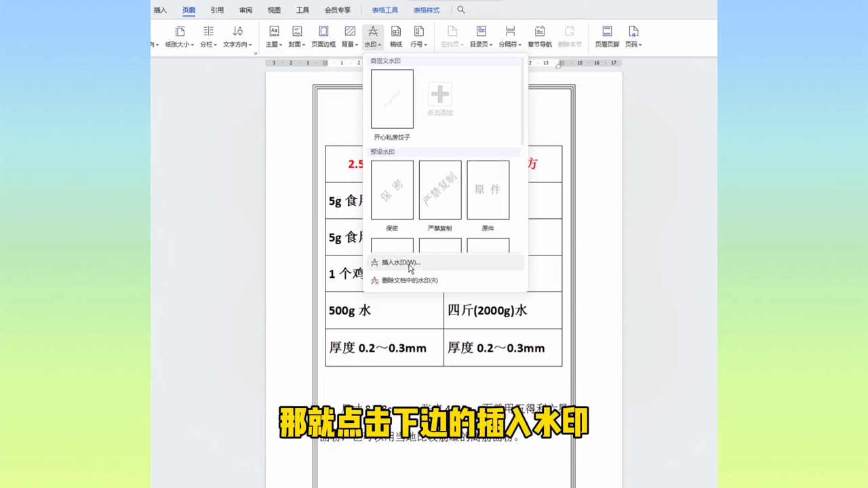Screen dimensions: 868x488
Task: Click the 页眉页脚 header and footer icon
Action: click(x=607, y=31)
